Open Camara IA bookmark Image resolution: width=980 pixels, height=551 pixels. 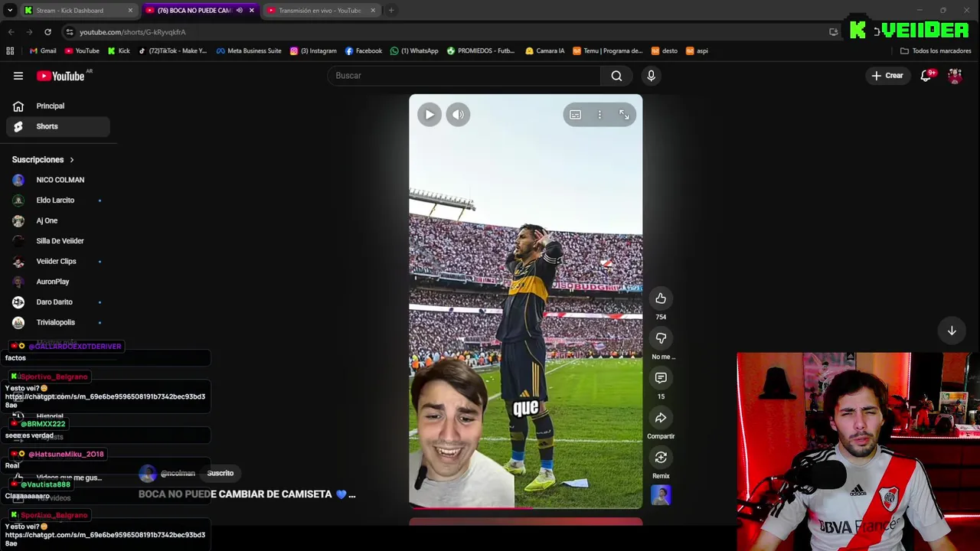coord(544,51)
